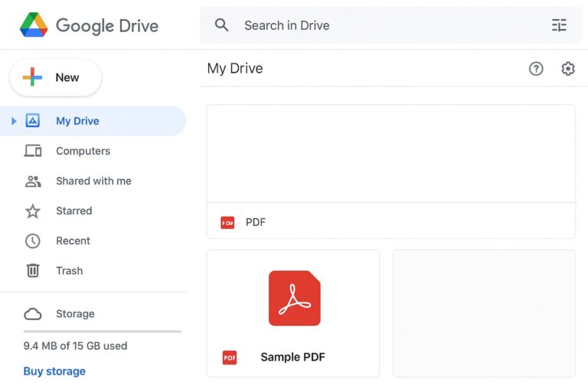Screen dimensions: 588x392
Task: Click the storage usage progress bar
Action: click(x=103, y=332)
